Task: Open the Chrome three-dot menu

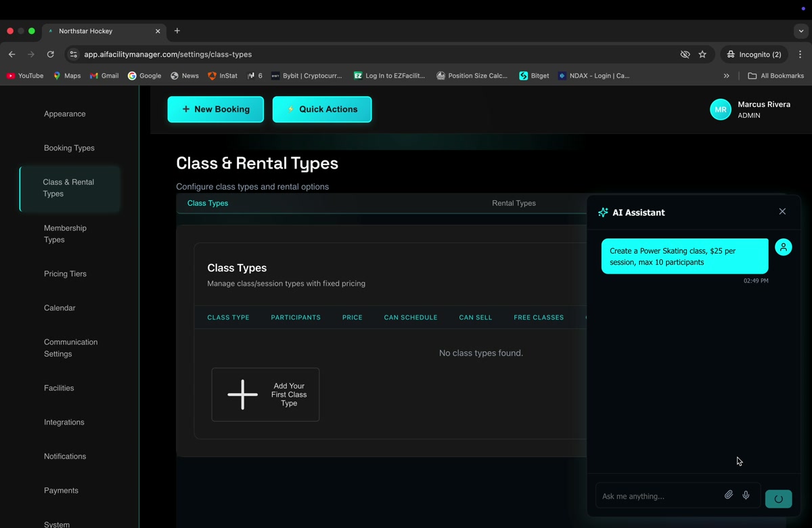Action: 800,54
